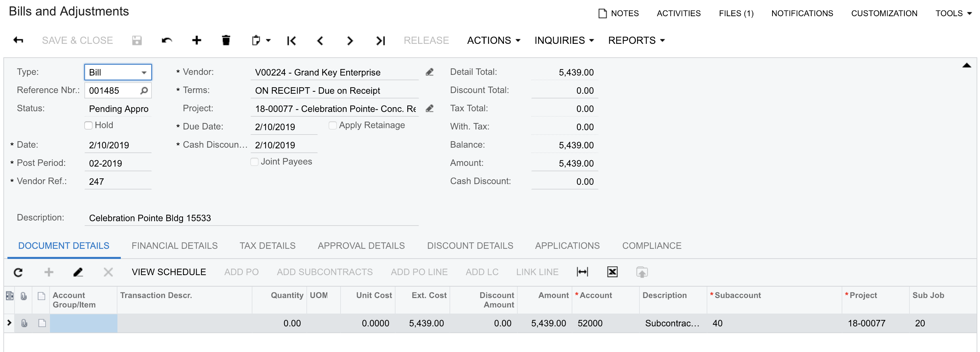Export grid to Excel icon
The height and width of the screenshot is (352, 980).
(x=612, y=272)
